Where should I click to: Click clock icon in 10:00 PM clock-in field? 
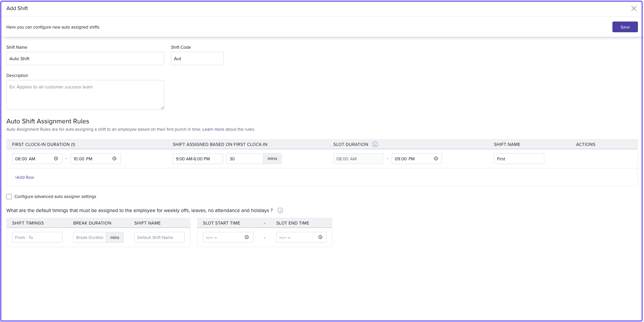coord(115,159)
